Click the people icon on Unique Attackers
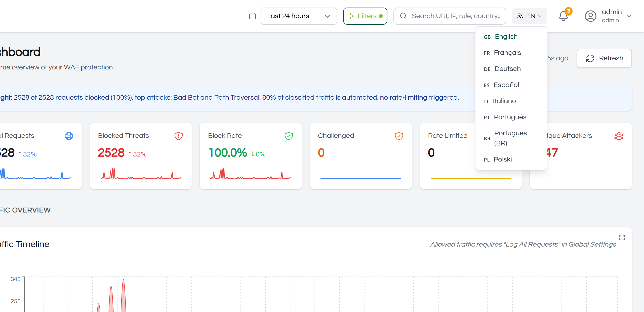This screenshot has width=644, height=312. (x=619, y=136)
